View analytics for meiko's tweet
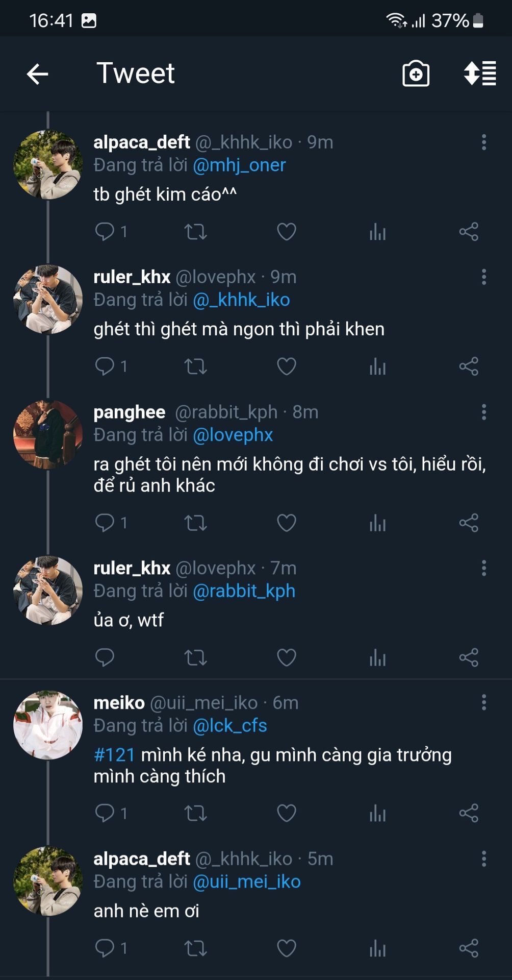Viewport: 512px width, 980px height. click(377, 813)
